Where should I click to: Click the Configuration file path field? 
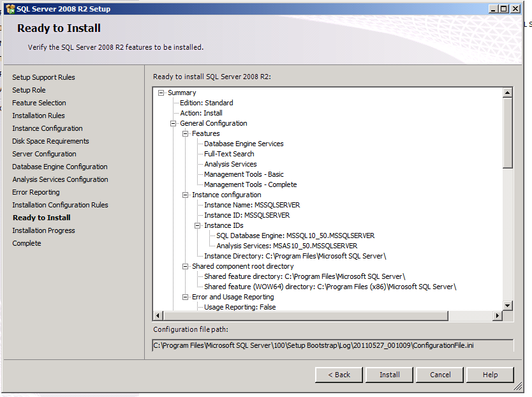[333, 345]
